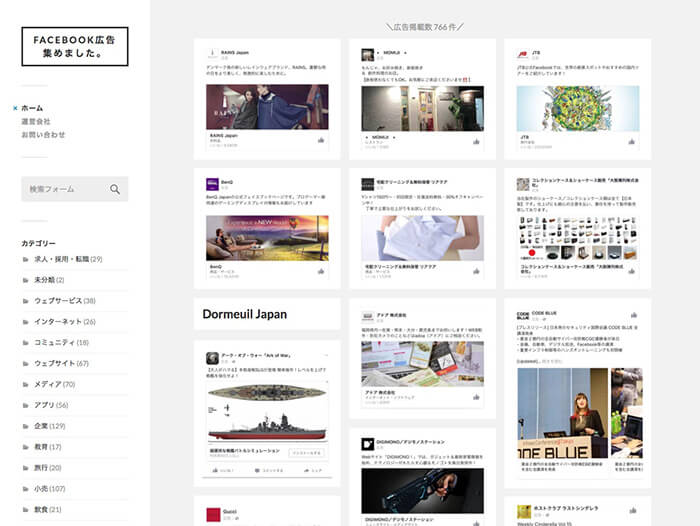This screenshot has width=700, height=526.
Task: Open the CODE BLUE speaker photo
Action: (x=562, y=413)
